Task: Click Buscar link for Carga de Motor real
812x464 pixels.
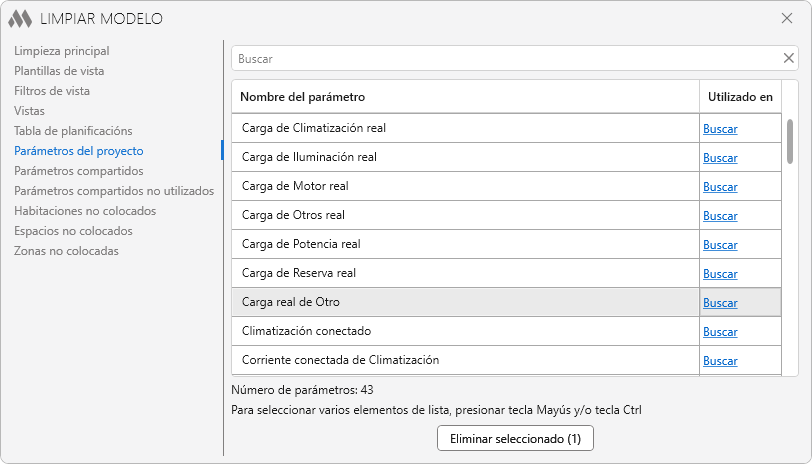Action: (720, 187)
